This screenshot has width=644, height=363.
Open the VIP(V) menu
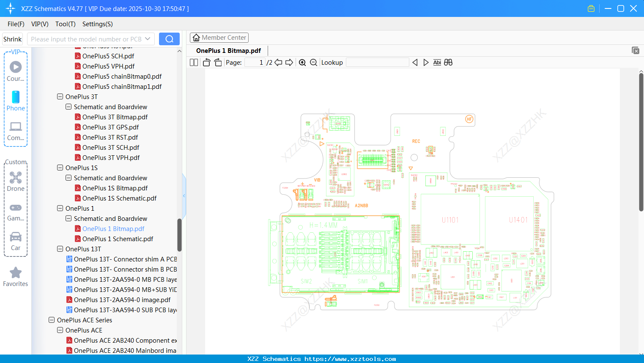point(40,24)
